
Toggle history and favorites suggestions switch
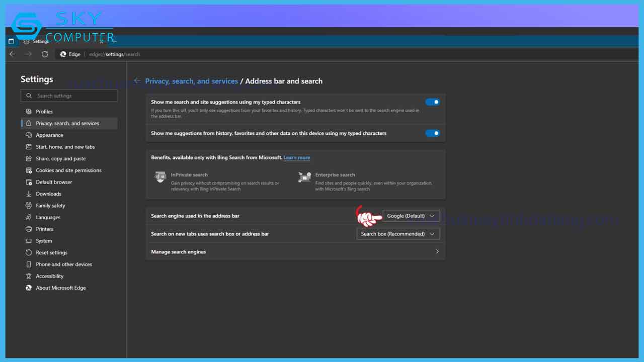[432, 133]
